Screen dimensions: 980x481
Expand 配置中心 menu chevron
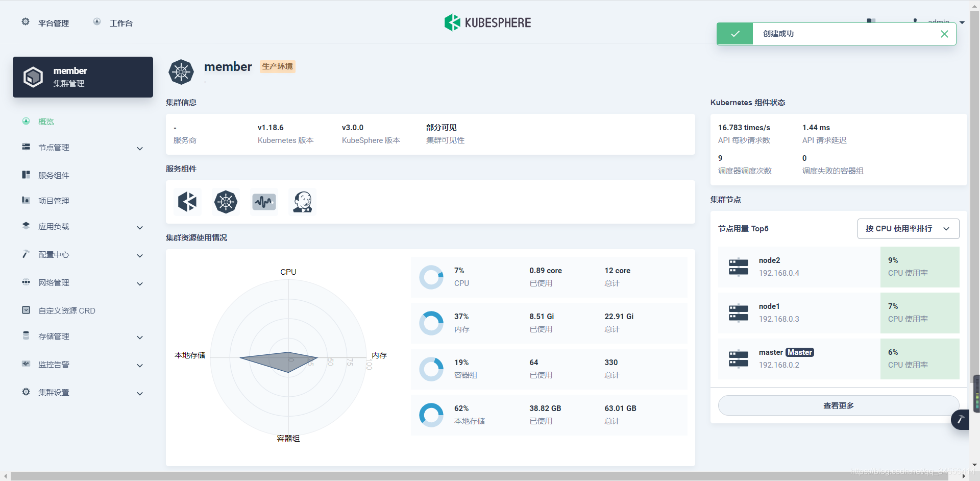tap(140, 256)
